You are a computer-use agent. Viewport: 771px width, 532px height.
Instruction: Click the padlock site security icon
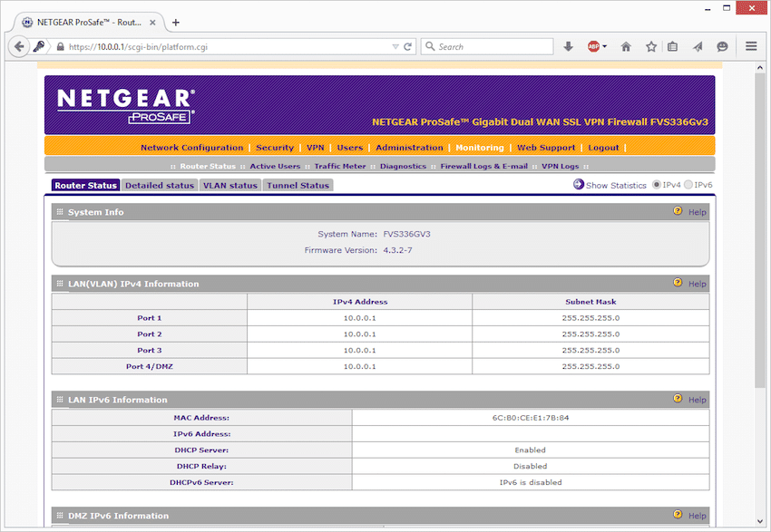pyautogui.click(x=61, y=46)
